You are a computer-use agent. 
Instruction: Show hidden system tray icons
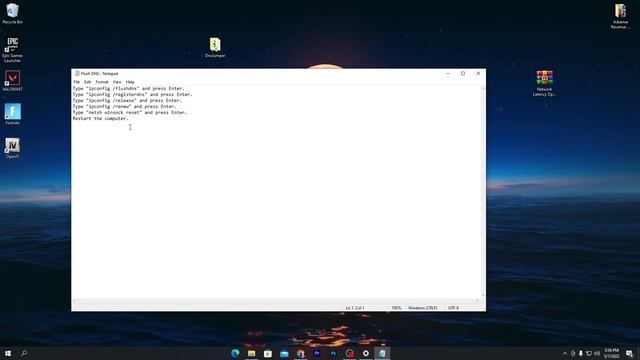tap(565, 353)
